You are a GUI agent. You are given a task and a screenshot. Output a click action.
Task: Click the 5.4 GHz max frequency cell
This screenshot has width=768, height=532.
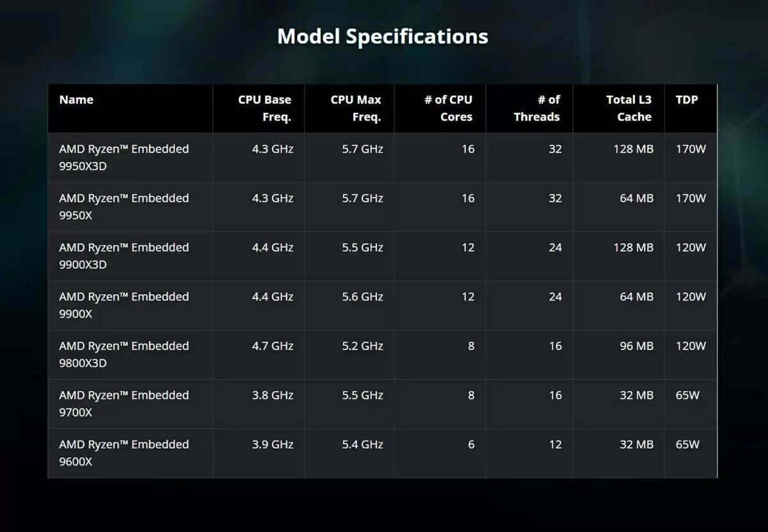point(363,445)
